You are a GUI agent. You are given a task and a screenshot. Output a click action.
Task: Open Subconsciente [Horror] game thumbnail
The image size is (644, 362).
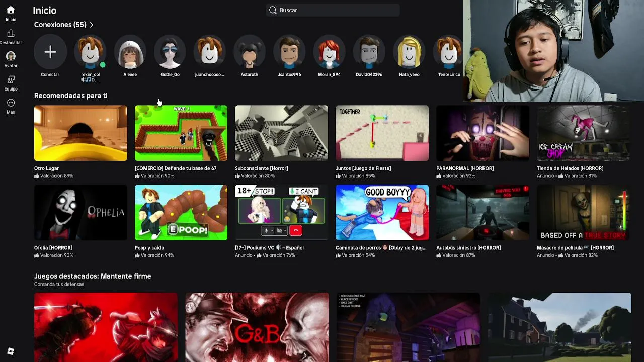(x=281, y=133)
